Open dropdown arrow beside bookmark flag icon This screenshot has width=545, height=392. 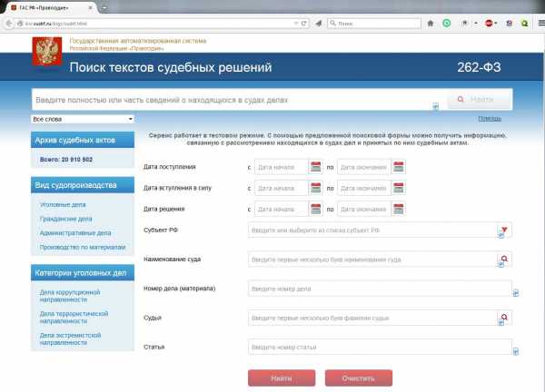click(x=476, y=24)
